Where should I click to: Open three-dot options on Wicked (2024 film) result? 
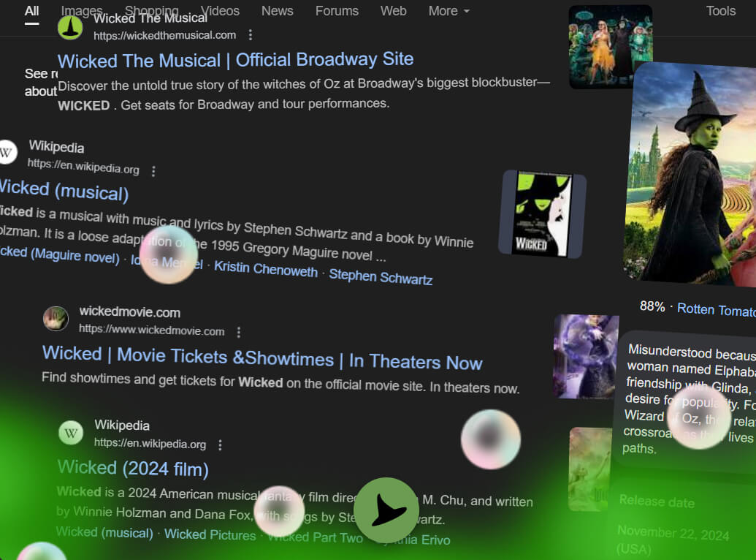click(219, 444)
